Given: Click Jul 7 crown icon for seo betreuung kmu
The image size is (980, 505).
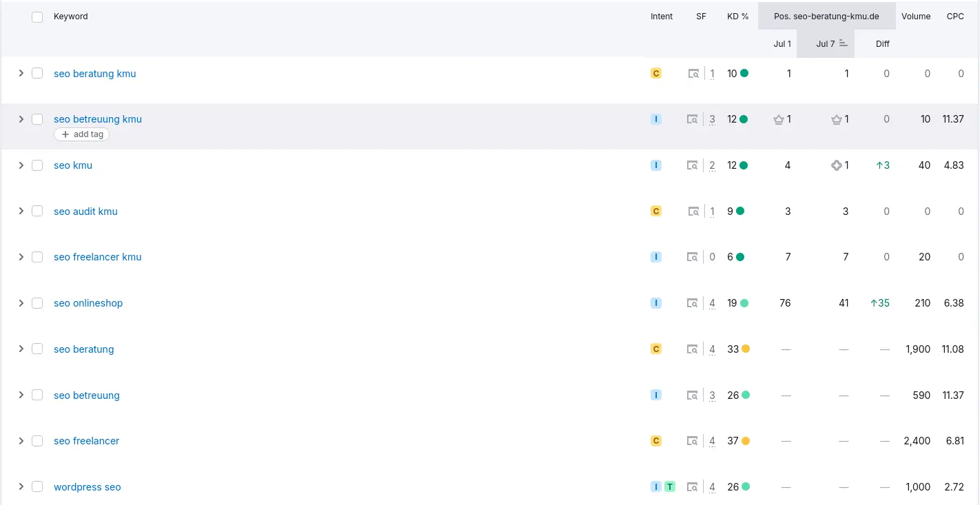Looking at the screenshot, I should [x=837, y=119].
